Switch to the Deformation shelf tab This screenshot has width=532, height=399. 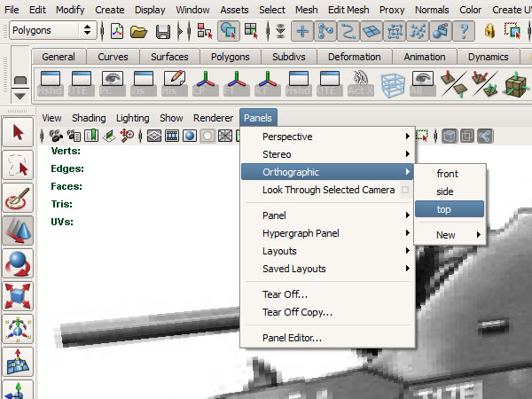(354, 57)
